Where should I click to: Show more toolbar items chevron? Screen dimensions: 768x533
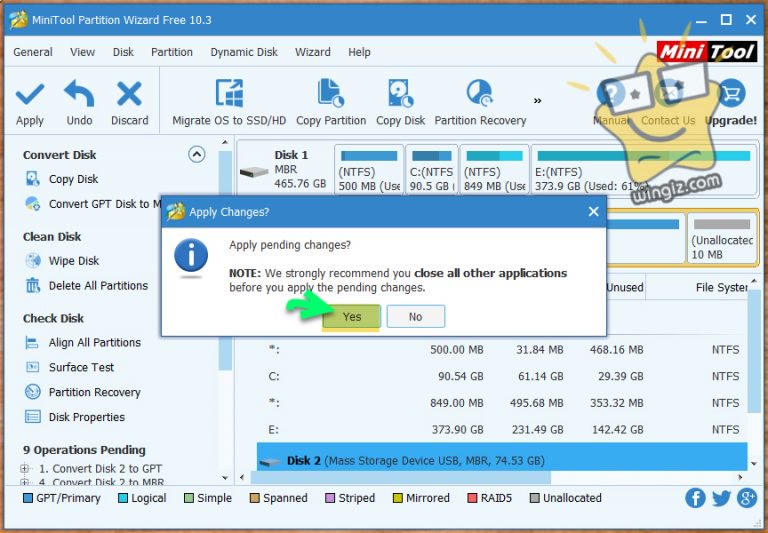click(537, 101)
